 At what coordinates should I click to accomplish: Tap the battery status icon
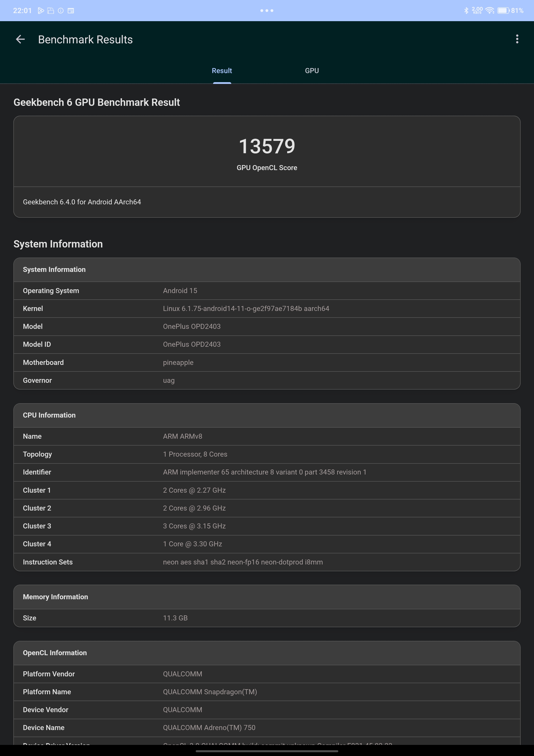pyautogui.click(x=504, y=11)
